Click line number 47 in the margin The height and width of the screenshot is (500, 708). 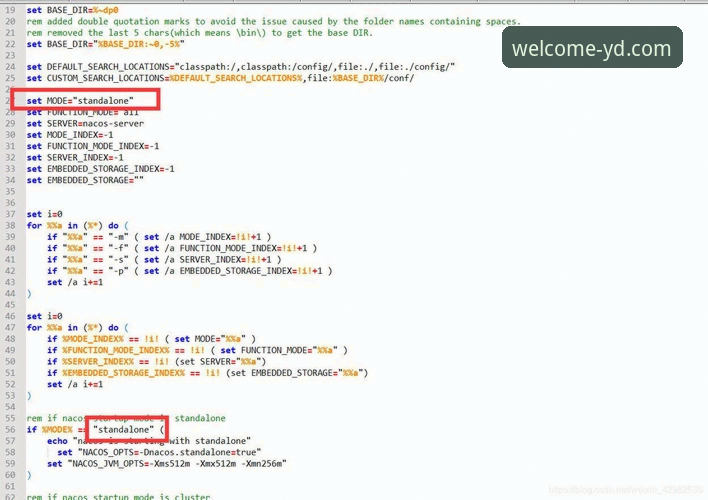pyautogui.click(x=9, y=327)
